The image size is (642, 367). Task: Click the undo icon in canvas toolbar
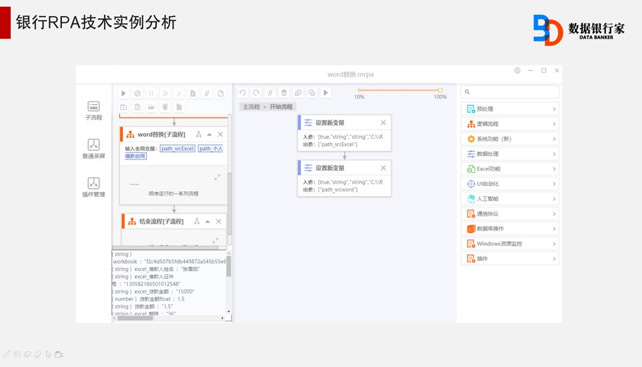[242, 93]
